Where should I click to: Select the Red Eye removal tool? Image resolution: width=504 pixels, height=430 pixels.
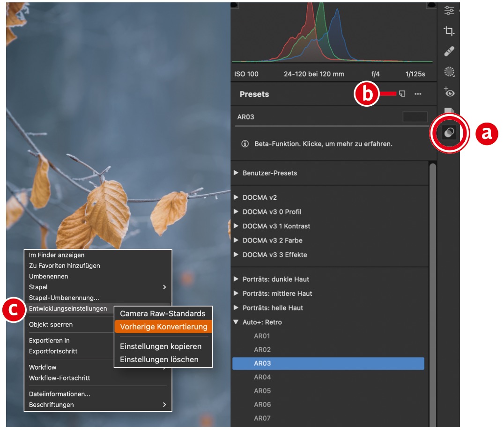tap(449, 92)
